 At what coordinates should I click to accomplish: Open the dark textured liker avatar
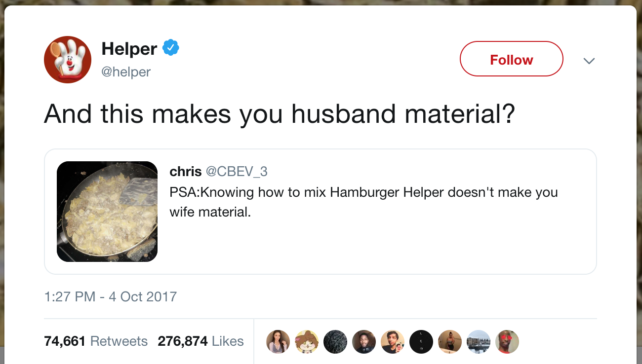pos(335,342)
